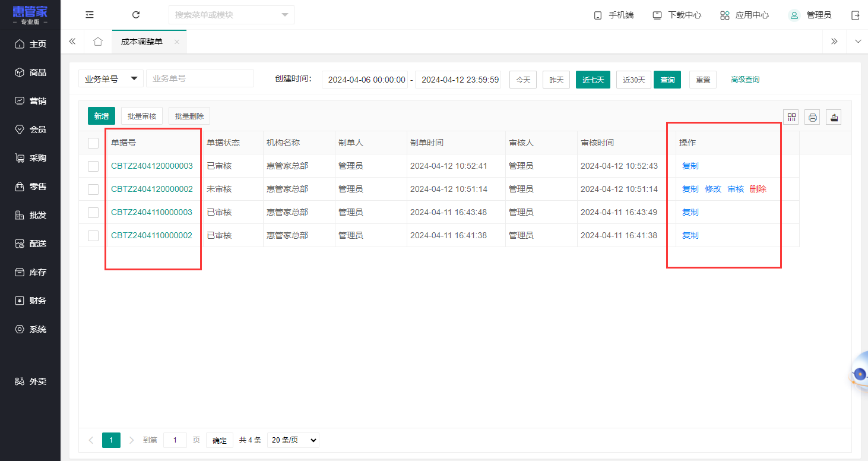The height and width of the screenshot is (461, 868).
Task: Open 系统 in the sidebar
Action: pos(30,329)
